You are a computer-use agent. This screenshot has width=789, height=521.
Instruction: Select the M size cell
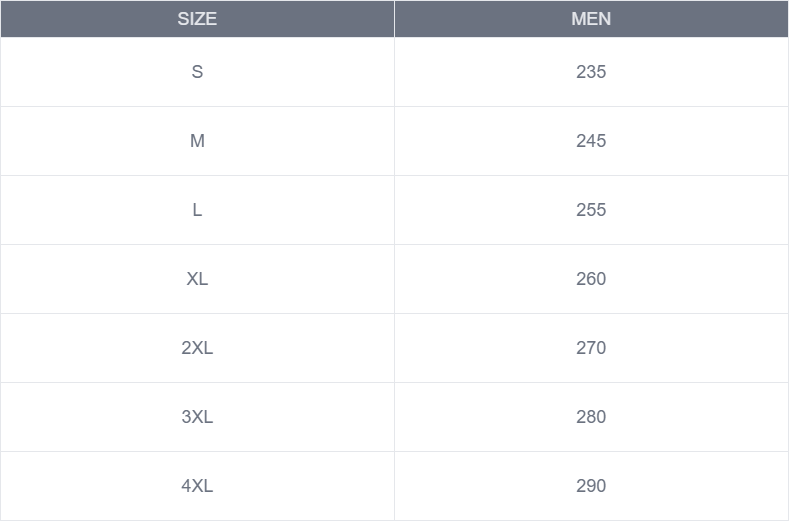[x=197, y=141]
